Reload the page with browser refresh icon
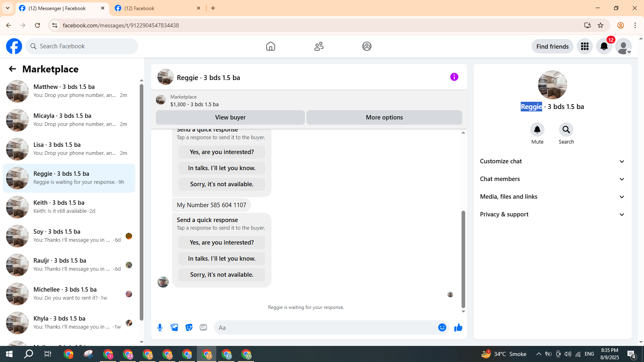Image resolution: width=644 pixels, height=362 pixels. pos(37,25)
